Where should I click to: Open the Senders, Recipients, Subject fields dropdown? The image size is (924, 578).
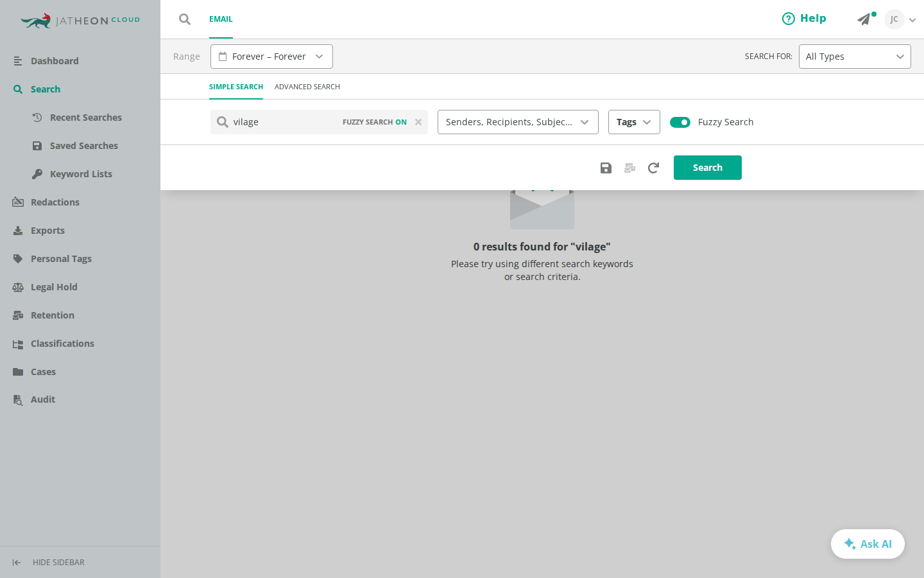click(x=518, y=122)
